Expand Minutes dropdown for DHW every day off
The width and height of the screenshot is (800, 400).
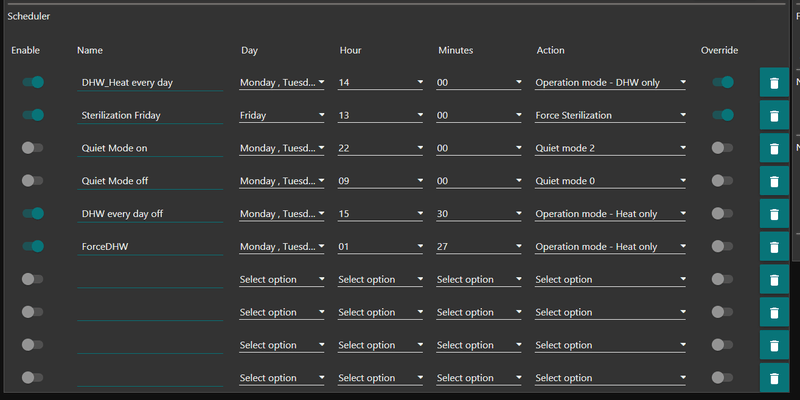click(478, 214)
